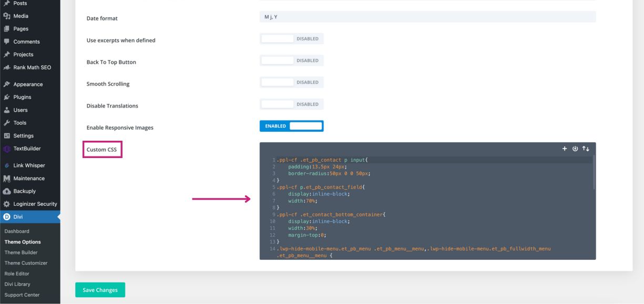Click the Comments bubble icon
This screenshot has width=644, height=304.
[x=6, y=41]
